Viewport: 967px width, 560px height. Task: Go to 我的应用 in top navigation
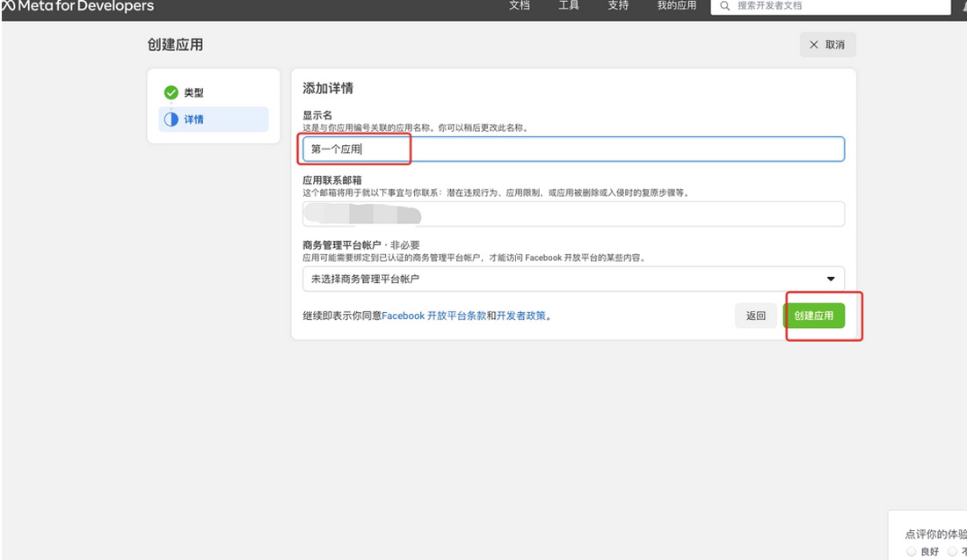pos(676,6)
